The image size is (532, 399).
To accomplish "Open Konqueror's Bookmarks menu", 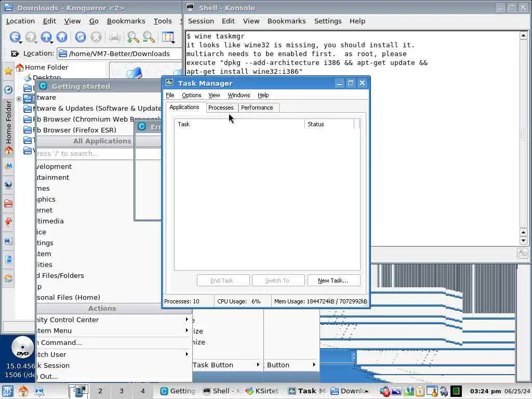I will click(126, 21).
